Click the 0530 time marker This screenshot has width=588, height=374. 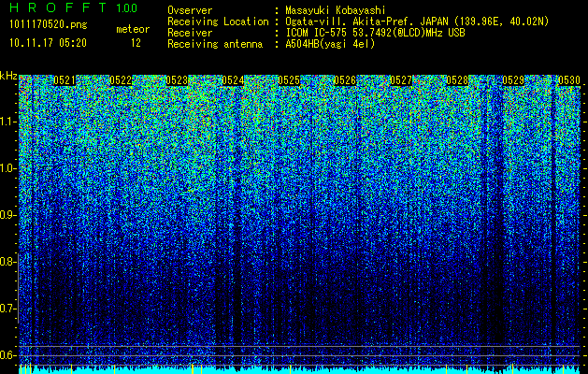click(x=569, y=80)
